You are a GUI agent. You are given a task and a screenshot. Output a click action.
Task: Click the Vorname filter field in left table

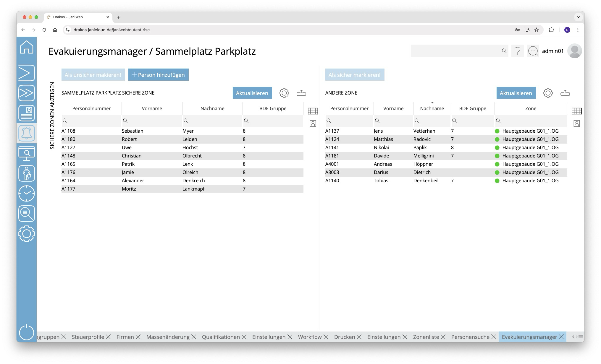pyautogui.click(x=154, y=121)
